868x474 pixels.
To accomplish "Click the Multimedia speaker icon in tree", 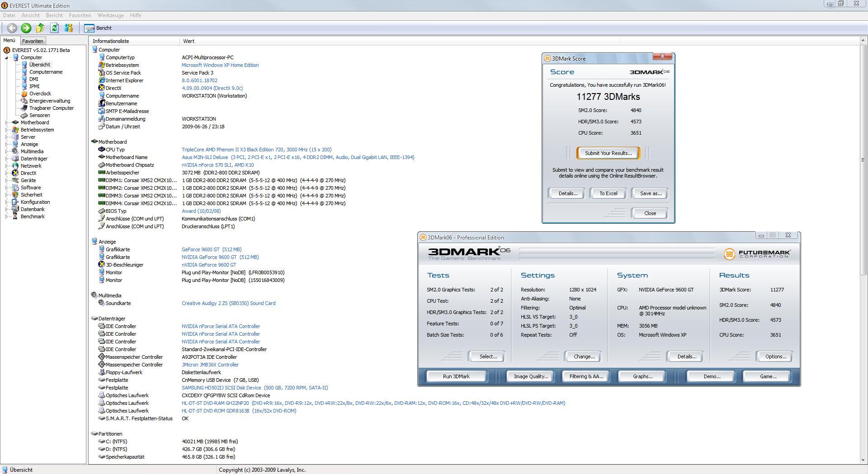I will click(15, 151).
